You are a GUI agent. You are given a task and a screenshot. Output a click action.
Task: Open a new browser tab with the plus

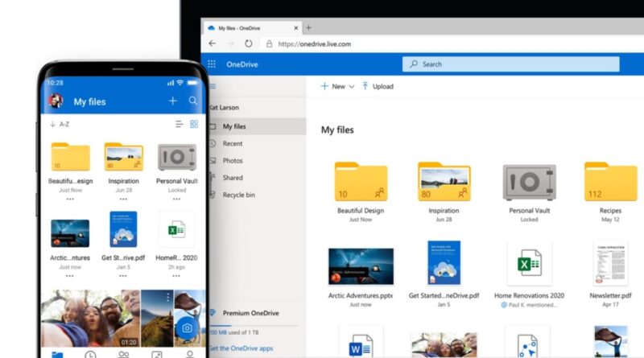click(308, 28)
